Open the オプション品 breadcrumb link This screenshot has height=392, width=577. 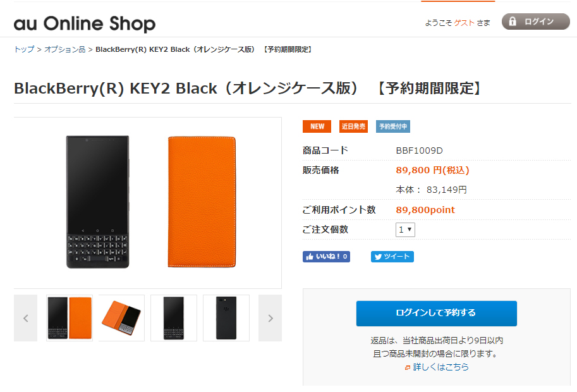click(x=64, y=49)
